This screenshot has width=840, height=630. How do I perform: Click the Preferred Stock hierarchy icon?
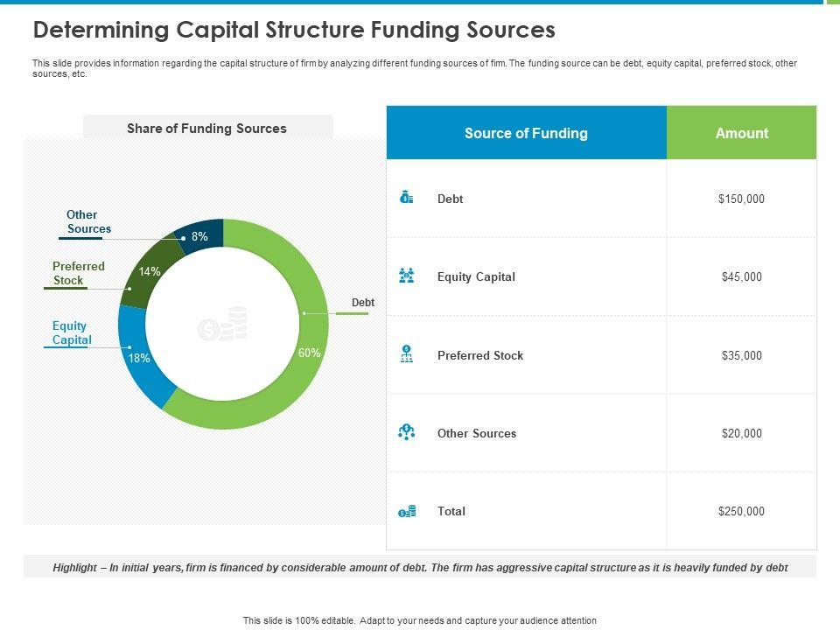tap(406, 354)
